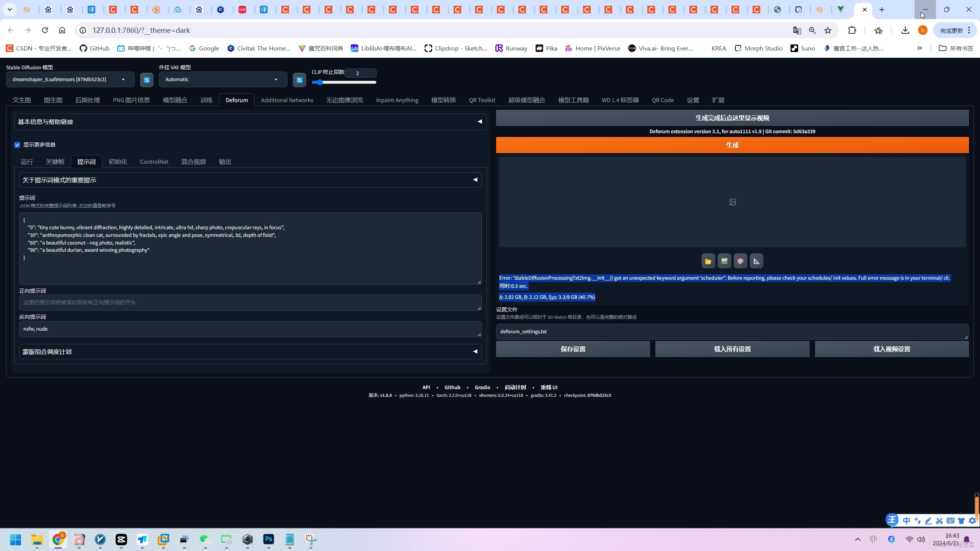The width and height of the screenshot is (980, 551).
Task: Open the browser extensions puzzle icon
Action: tap(852, 31)
